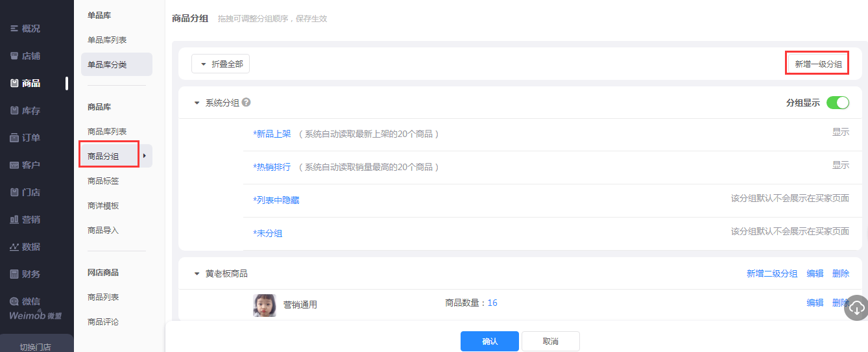
Task: Open 商品导入 in submenu
Action: [x=103, y=230]
